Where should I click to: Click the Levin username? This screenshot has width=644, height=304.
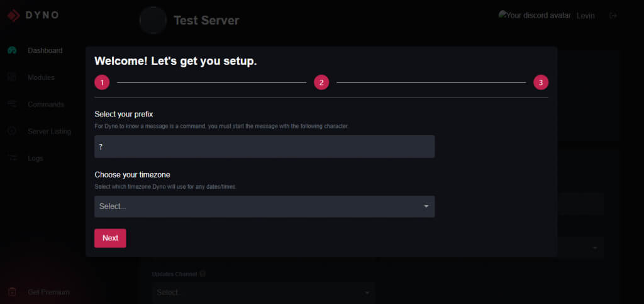[586, 16]
